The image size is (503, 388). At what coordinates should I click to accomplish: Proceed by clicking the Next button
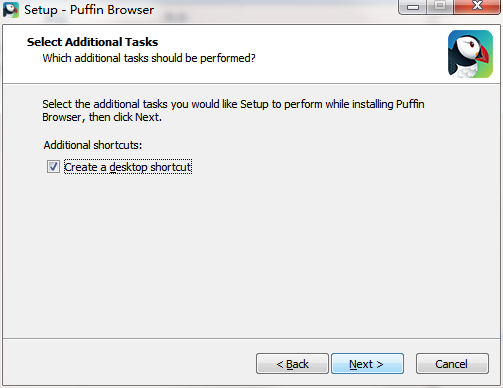pyautogui.click(x=367, y=364)
